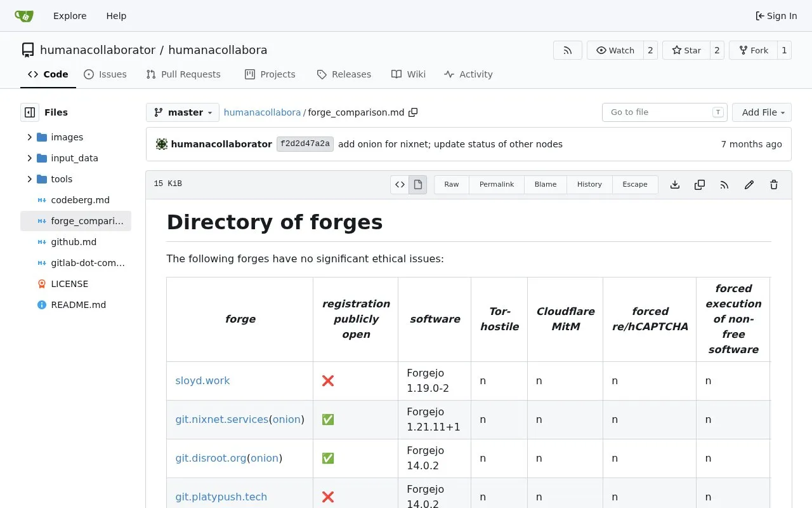812x508 pixels.
Task: Open the Wiki tab
Action: (409, 74)
